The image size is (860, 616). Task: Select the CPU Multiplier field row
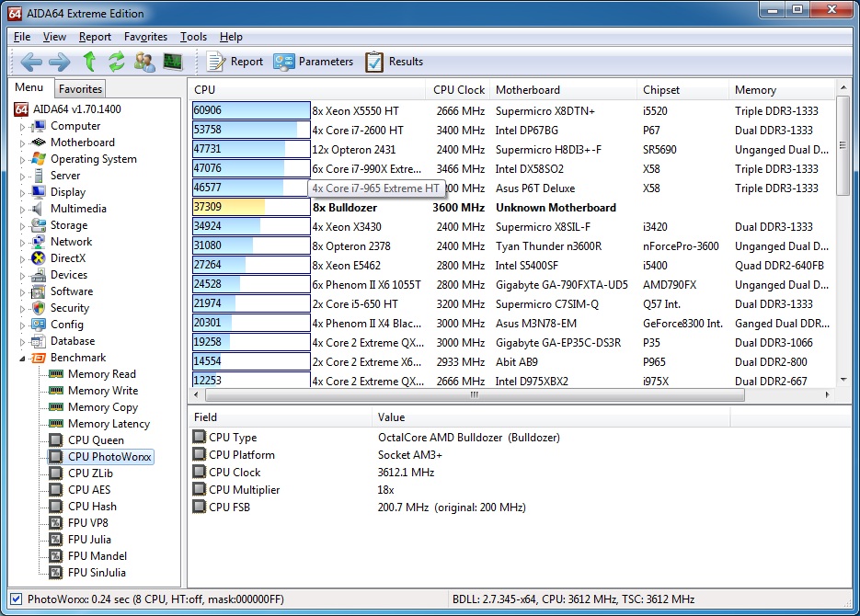point(519,489)
